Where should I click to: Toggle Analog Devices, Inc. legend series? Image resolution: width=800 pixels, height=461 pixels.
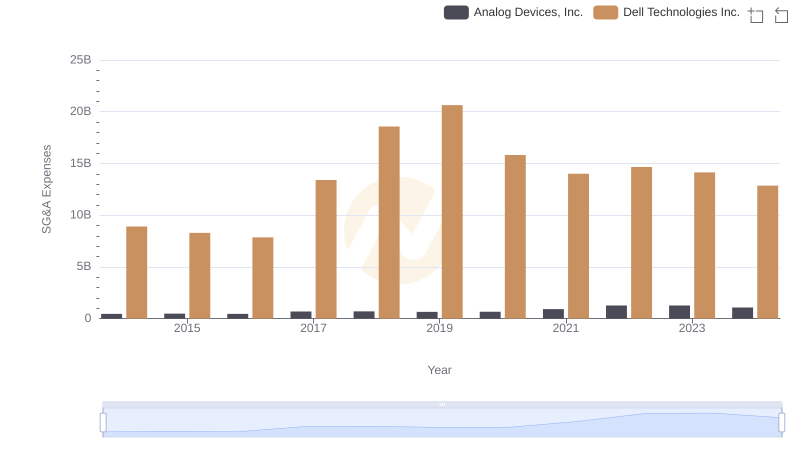point(513,12)
